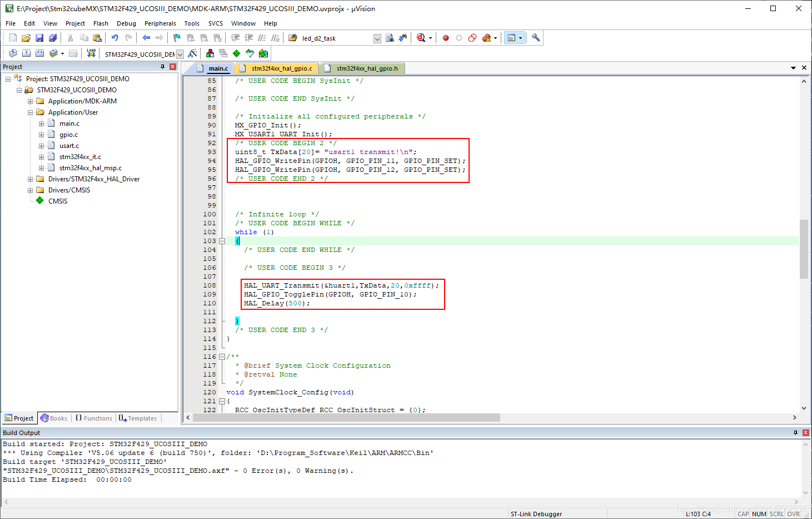Switch to the stm32f4xx_hal_gpio.h editor tab

tap(362, 68)
